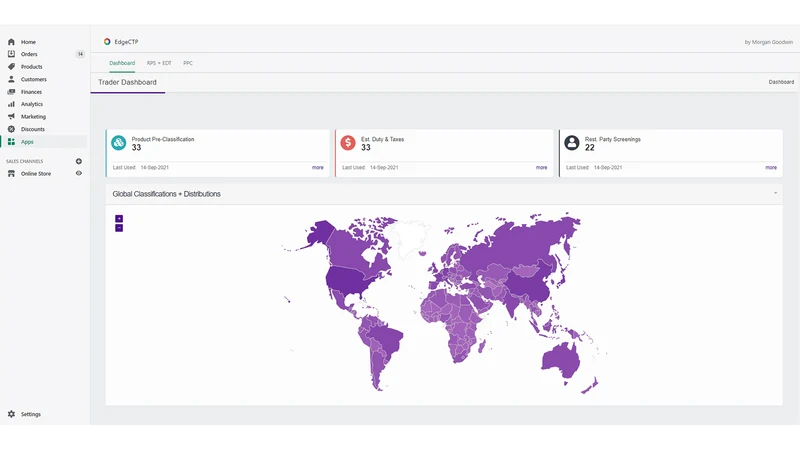Click the EdgeCTP logo icon
800x450 pixels.
[107, 42]
